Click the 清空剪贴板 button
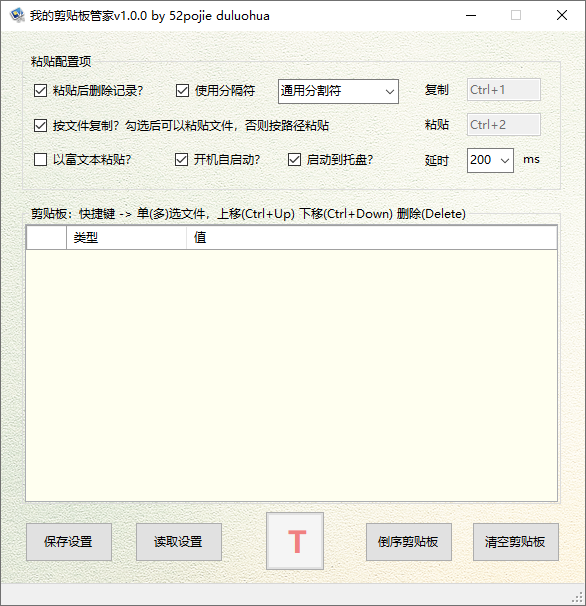The height and width of the screenshot is (606, 586). pyautogui.click(x=516, y=542)
